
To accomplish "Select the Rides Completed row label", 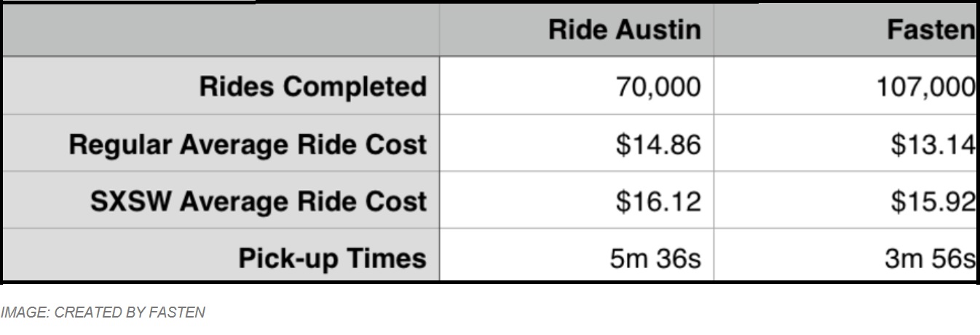I will [312, 87].
